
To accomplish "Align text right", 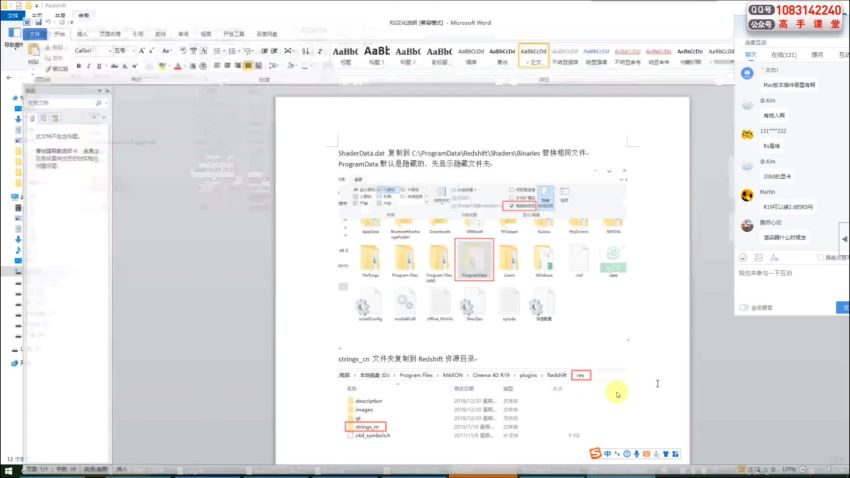I will [237, 66].
